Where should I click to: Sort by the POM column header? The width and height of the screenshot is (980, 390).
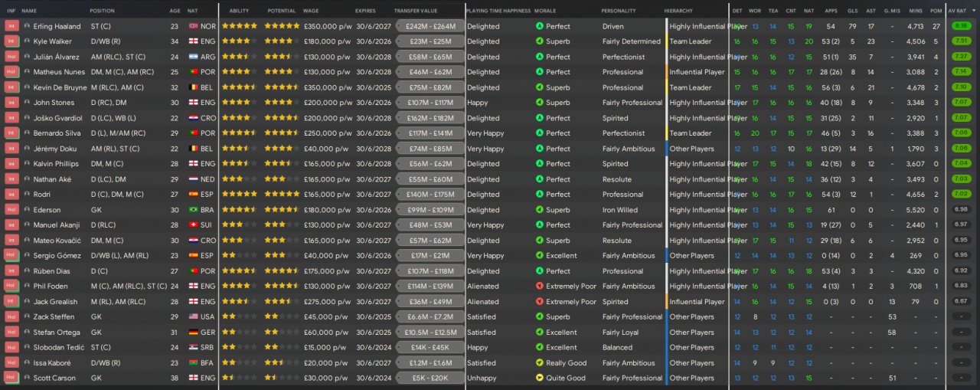tap(936, 11)
